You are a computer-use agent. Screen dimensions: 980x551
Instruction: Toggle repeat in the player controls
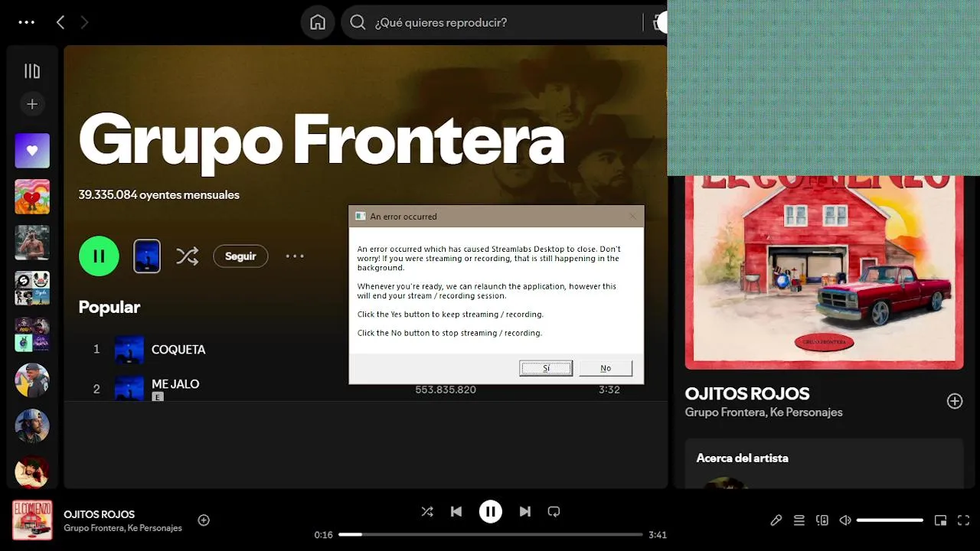(554, 511)
